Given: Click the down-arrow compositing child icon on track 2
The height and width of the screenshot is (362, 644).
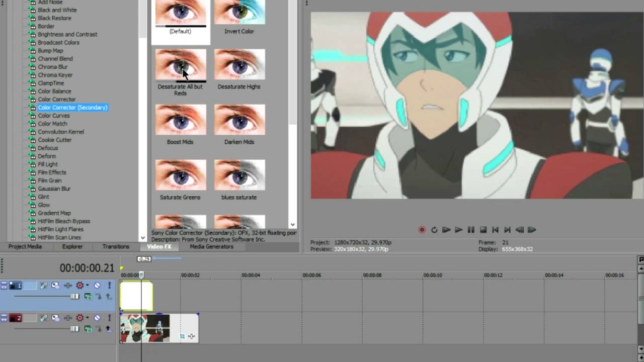Looking at the screenshot, I should [99, 329].
